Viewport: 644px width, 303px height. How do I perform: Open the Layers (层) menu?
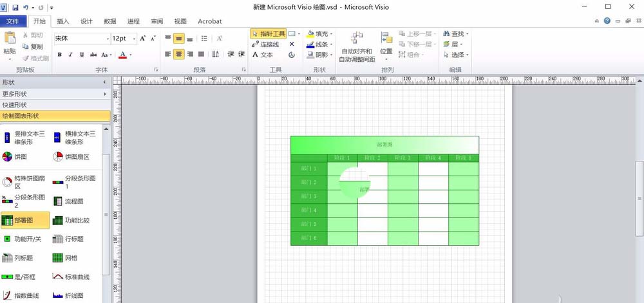point(453,44)
